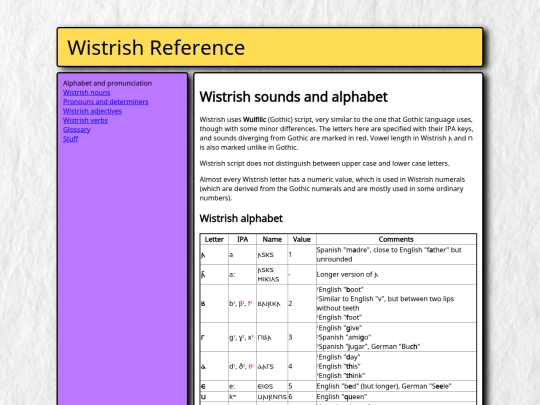540x405 pixels.
Task: Click the paragraph about upper and lower case
Action: pyautogui.click(x=324, y=164)
